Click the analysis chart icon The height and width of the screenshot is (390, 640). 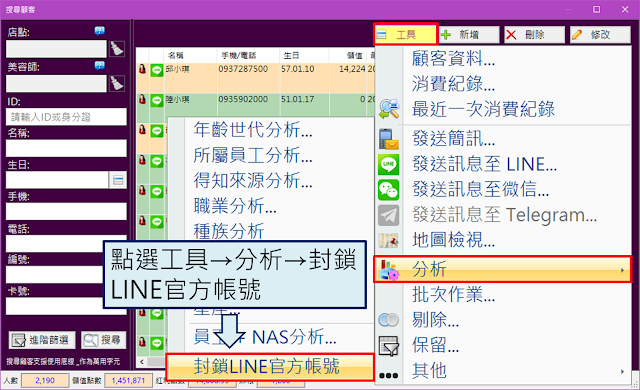[x=389, y=270]
